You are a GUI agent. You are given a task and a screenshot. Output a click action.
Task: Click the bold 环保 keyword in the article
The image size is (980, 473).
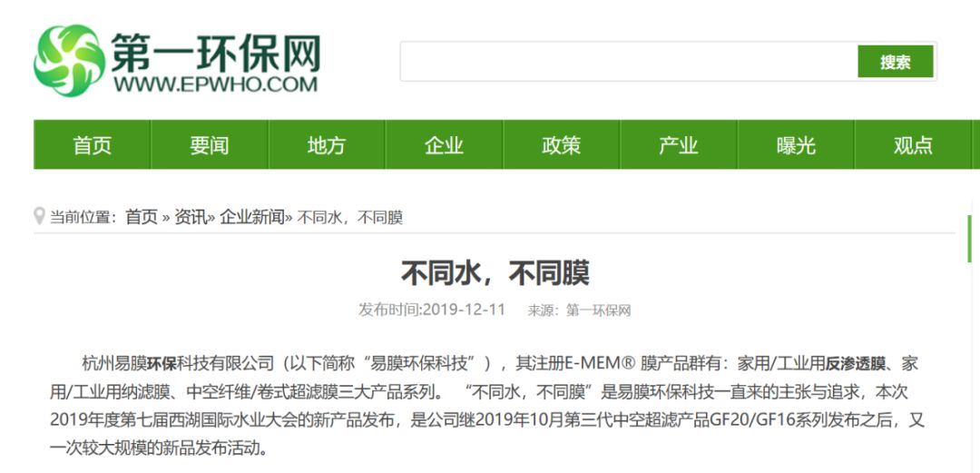coord(162,364)
